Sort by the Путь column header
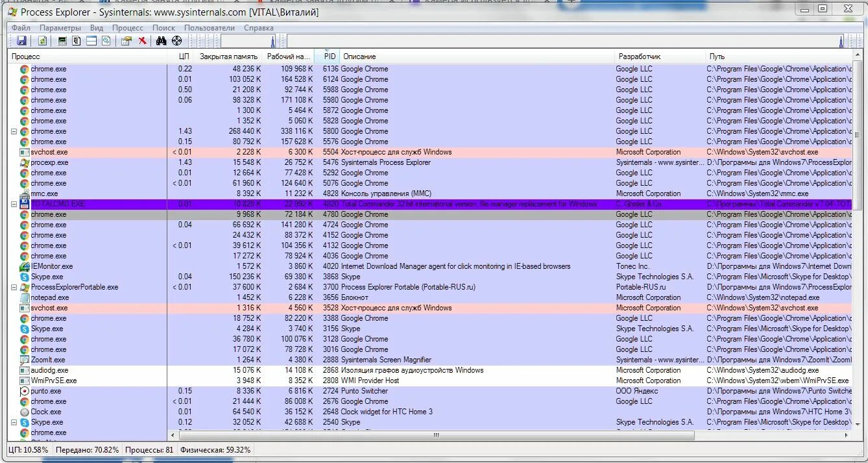868x463 pixels. [x=778, y=56]
